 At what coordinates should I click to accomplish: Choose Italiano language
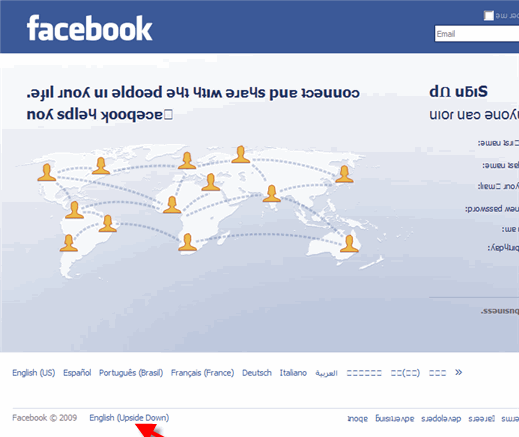293,373
